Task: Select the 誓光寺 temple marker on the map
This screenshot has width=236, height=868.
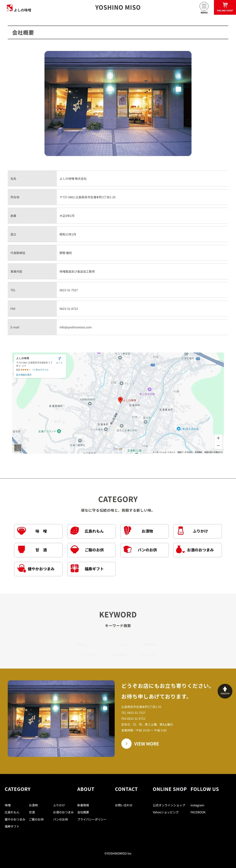Action: (145, 421)
